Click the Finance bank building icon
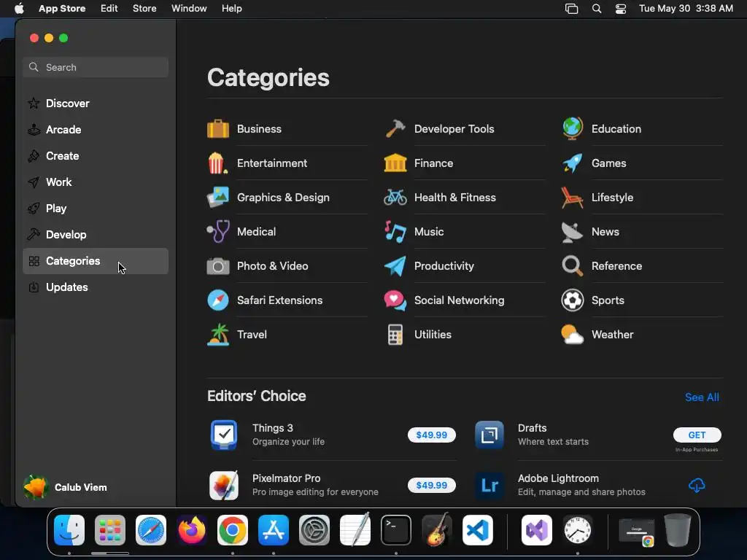 pyautogui.click(x=395, y=163)
